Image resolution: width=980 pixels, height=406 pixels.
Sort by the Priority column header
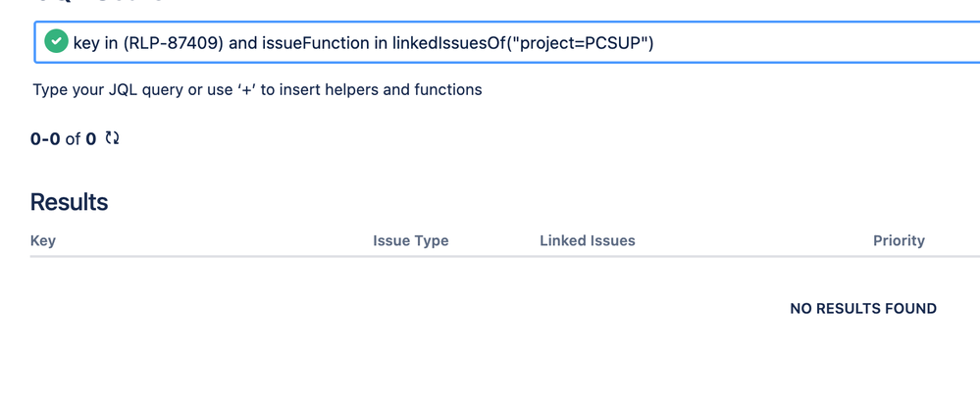pyautogui.click(x=899, y=240)
